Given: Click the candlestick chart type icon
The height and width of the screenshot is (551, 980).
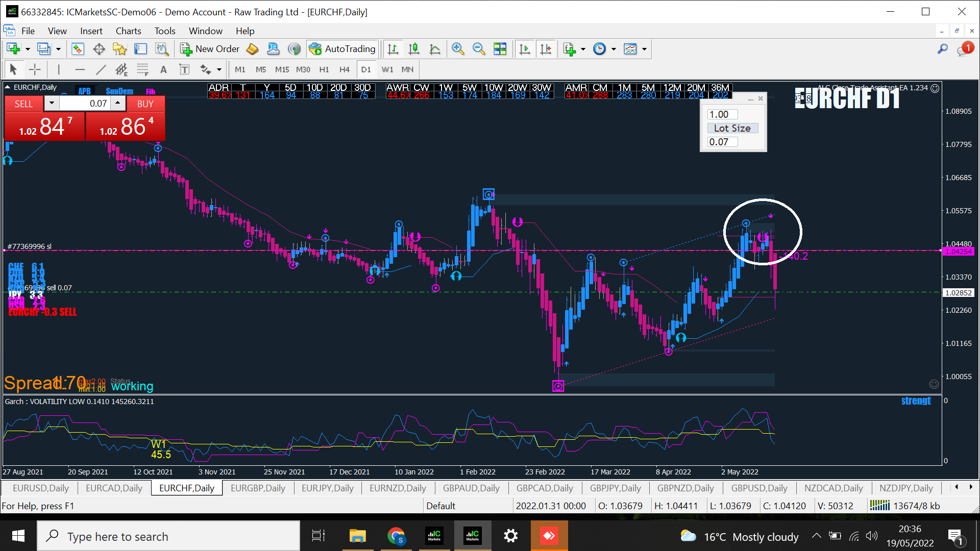Looking at the screenshot, I should pyautogui.click(x=414, y=49).
